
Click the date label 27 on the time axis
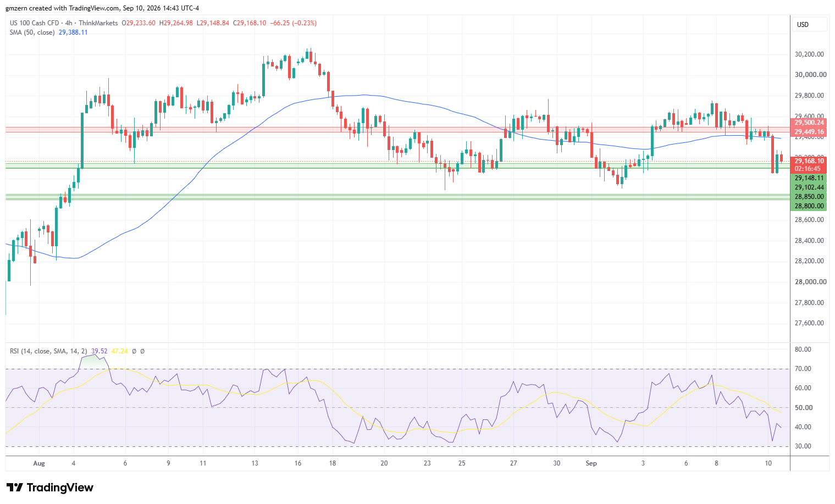[513, 463]
